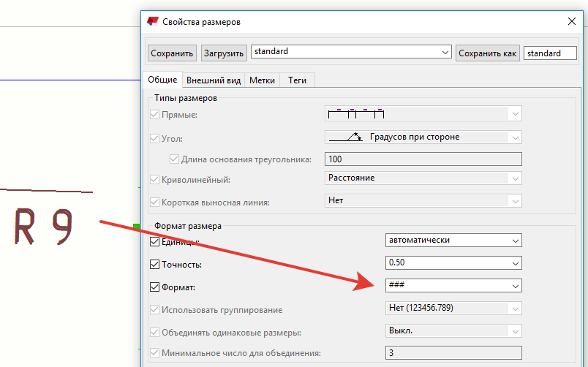This screenshot has width=588, height=367.
Task: Uncheck the Единицы checkbox
Action: [154, 242]
